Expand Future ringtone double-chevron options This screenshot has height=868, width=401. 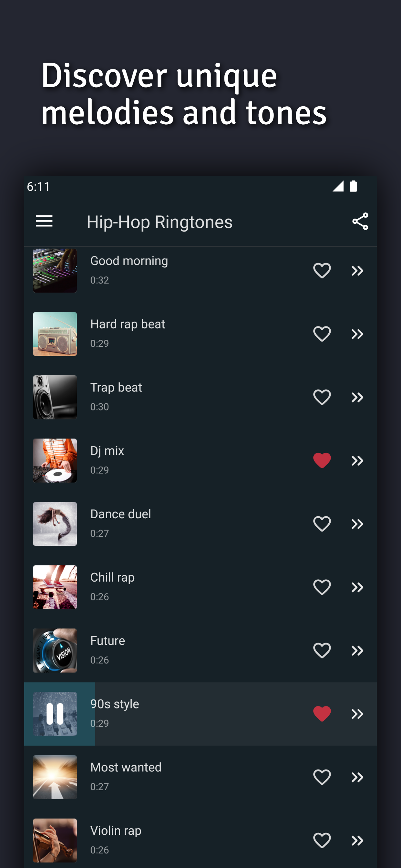click(357, 650)
